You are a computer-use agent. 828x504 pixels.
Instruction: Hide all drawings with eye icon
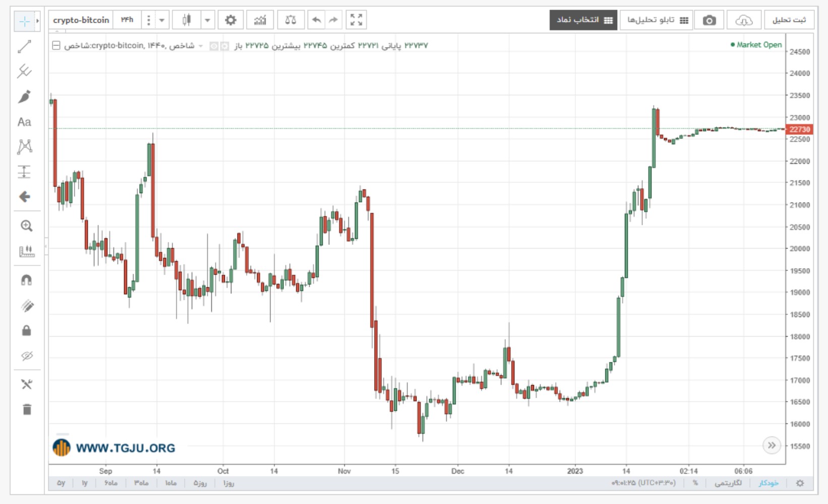pos(27,356)
